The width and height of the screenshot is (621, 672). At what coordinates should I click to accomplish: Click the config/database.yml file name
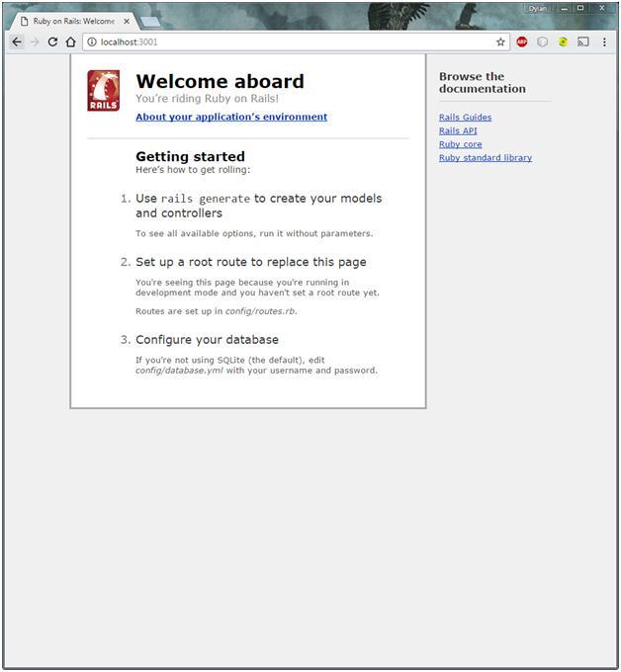(x=179, y=371)
